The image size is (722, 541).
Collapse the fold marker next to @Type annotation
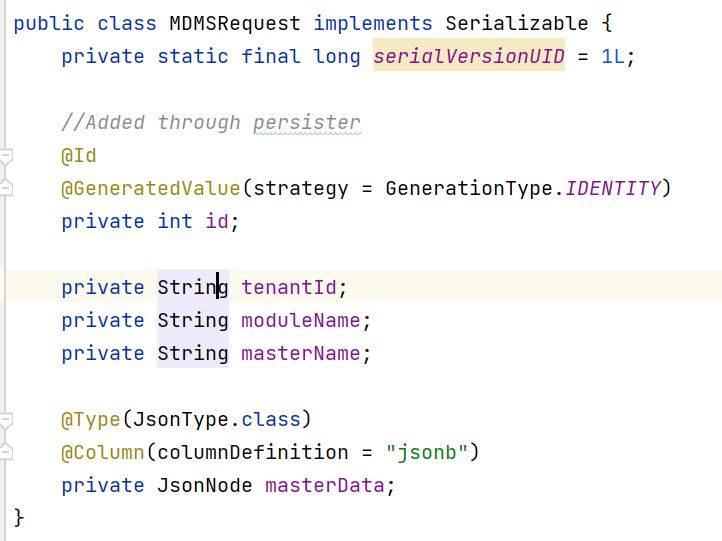[x=7, y=420]
